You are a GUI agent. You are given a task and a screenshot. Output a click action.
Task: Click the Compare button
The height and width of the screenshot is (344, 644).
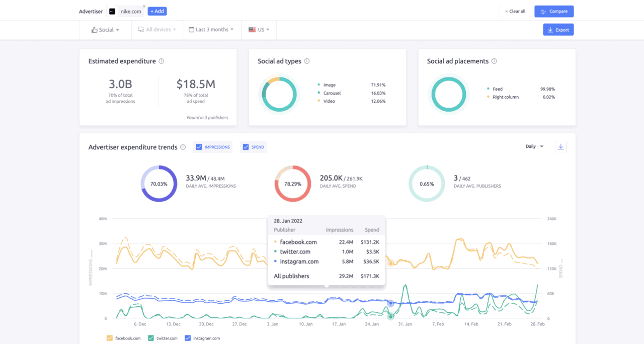(553, 11)
